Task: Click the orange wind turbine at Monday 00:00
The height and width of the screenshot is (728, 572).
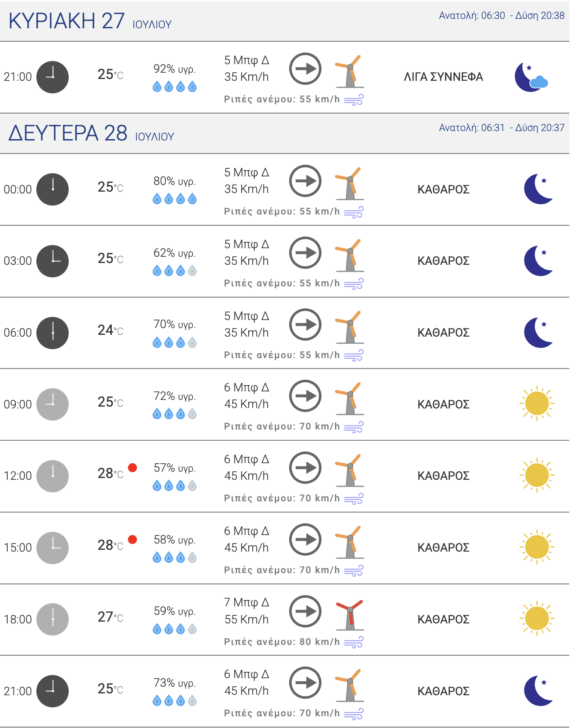Action: [349, 184]
